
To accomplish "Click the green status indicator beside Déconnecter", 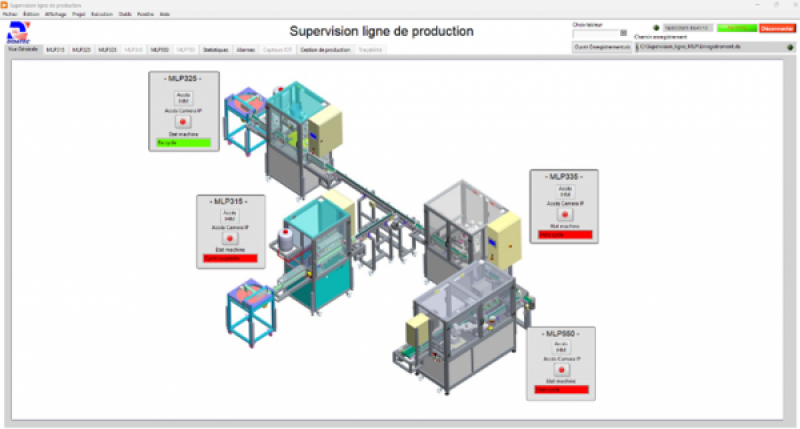I will (x=737, y=28).
